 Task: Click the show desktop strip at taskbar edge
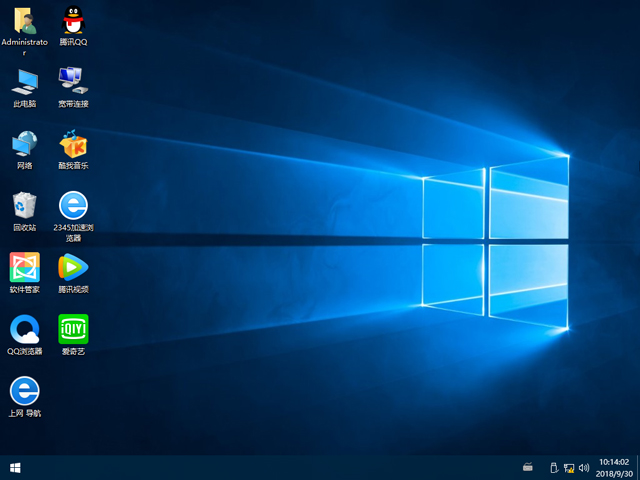click(637, 467)
